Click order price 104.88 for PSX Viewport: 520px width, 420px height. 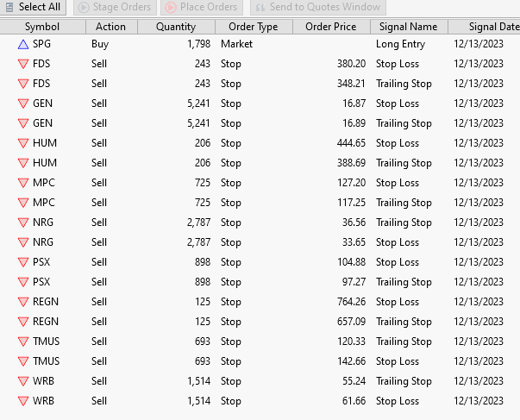point(351,262)
